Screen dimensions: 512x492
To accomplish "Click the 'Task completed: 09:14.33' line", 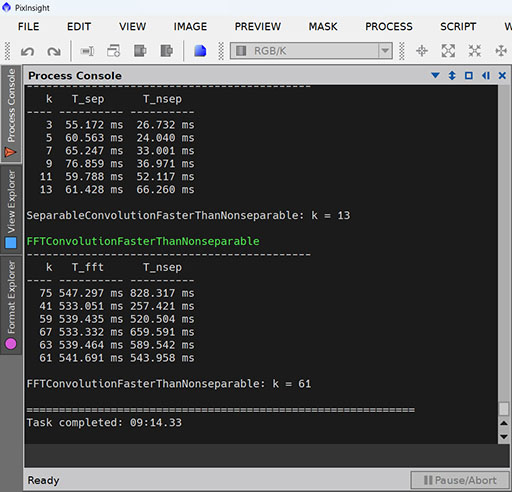I will point(104,422).
